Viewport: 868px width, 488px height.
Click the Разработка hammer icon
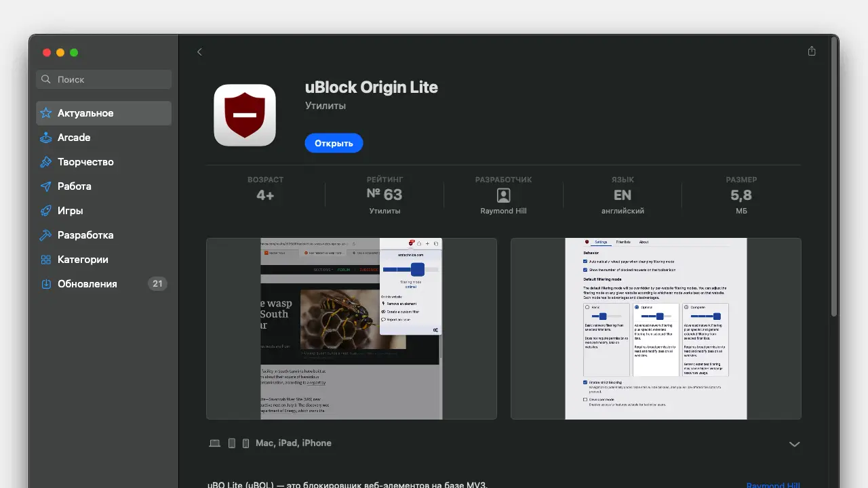click(x=46, y=235)
